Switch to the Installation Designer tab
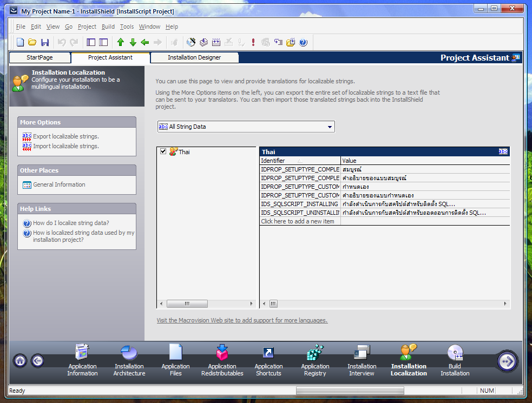This screenshot has height=403, width=532. click(194, 57)
